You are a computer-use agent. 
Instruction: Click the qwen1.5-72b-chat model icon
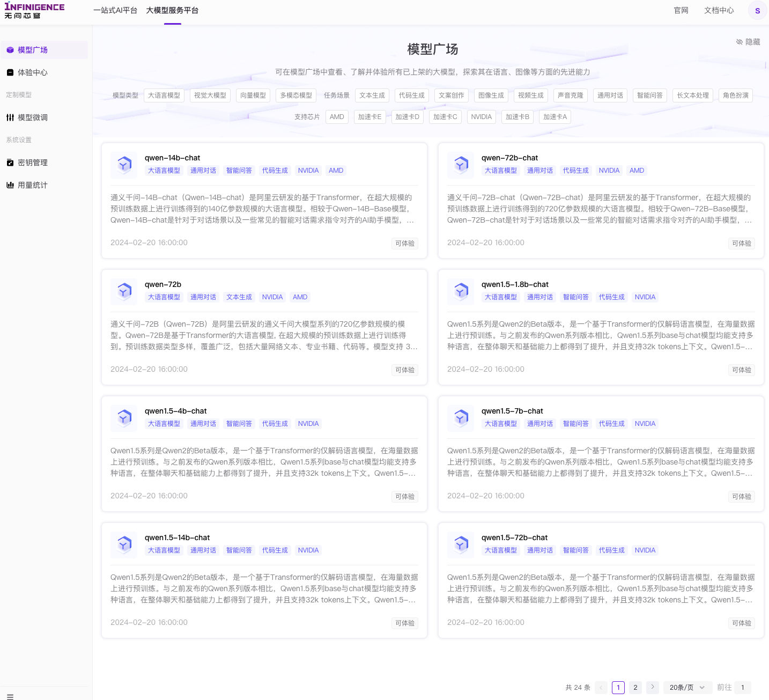click(461, 544)
